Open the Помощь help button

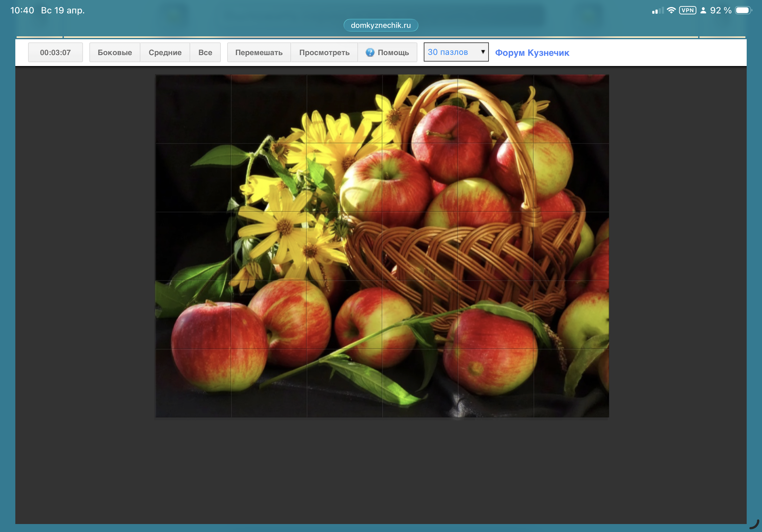(387, 52)
